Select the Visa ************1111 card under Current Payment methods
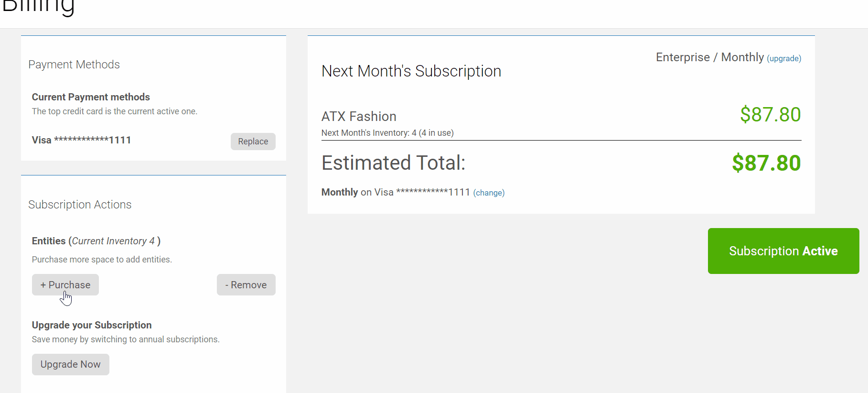Screen dimensions: 868x393 (82, 140)
